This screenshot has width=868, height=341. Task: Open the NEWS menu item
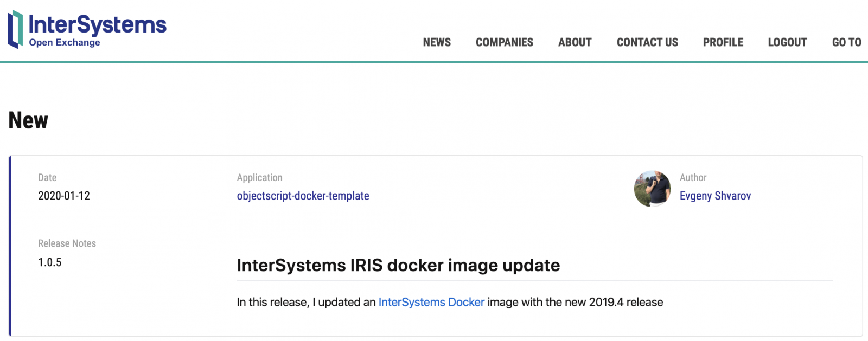[437, 42]
